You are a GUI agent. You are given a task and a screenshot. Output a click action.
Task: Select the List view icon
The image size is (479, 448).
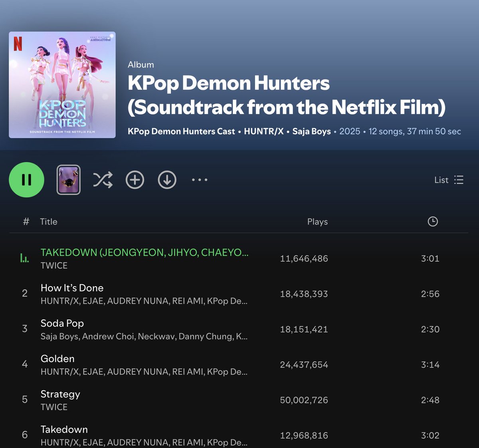[458, 180]
